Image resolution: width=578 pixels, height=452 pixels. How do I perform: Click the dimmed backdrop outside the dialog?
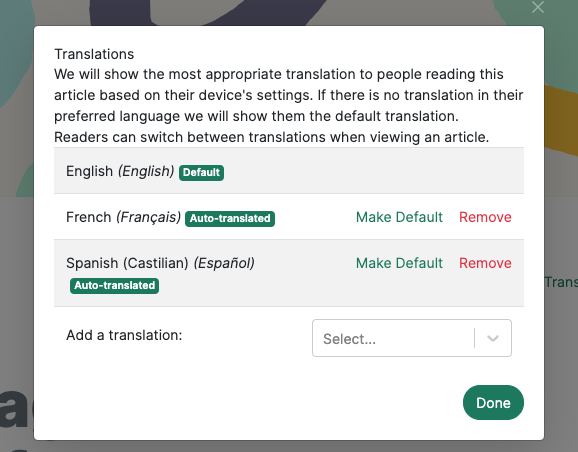[17, 295]
